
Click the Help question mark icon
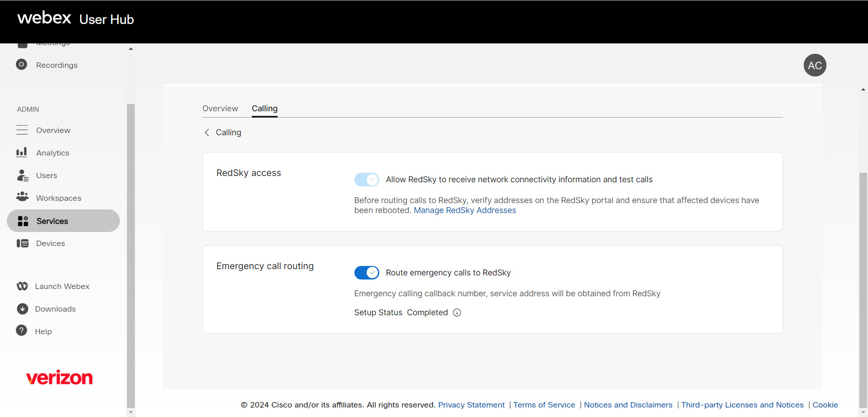coord(21,331)
